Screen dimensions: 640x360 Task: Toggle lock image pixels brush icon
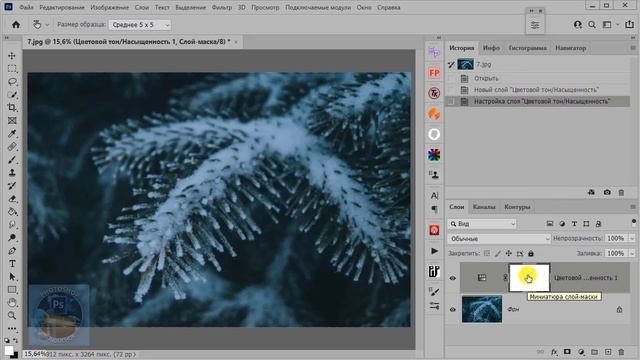pyautogui.click(x=498, y=253)
